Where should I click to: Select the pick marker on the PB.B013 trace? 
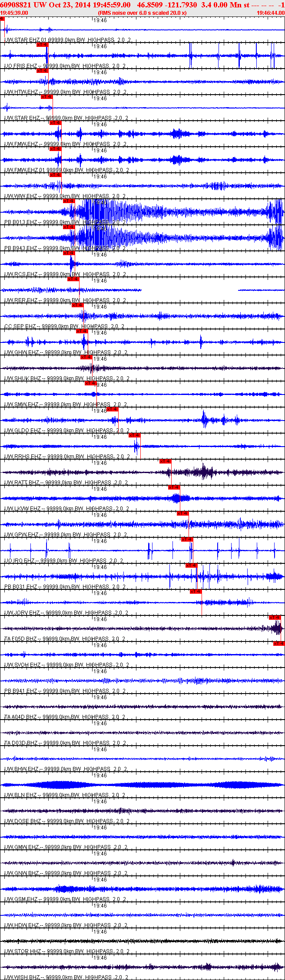(69, 201)
